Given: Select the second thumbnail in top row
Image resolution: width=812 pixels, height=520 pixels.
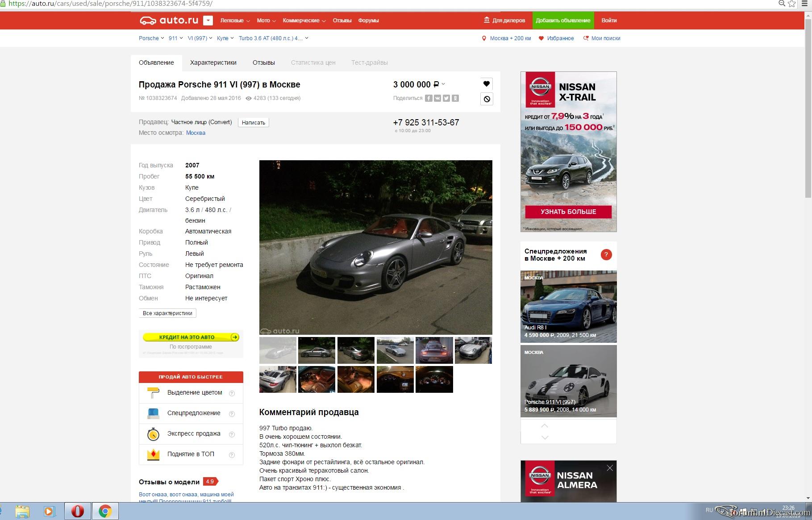Looking at the screenshot, I should (316, 350).
